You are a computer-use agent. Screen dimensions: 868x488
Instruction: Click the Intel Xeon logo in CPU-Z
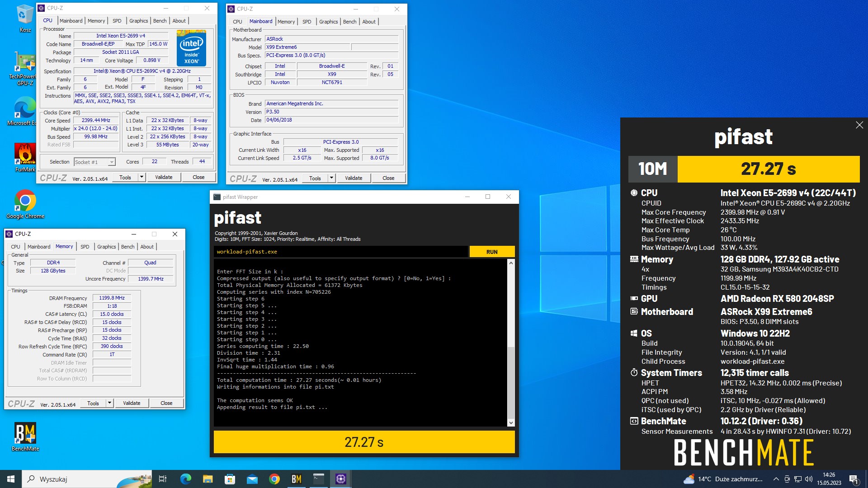191,48
